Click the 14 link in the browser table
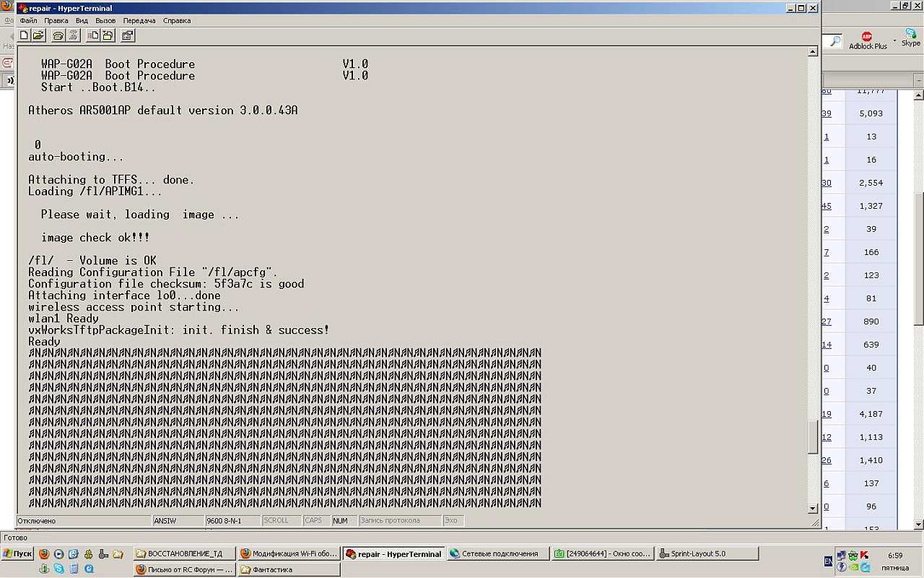The width and height of the screenshot is (924, 578). [827, 345]
